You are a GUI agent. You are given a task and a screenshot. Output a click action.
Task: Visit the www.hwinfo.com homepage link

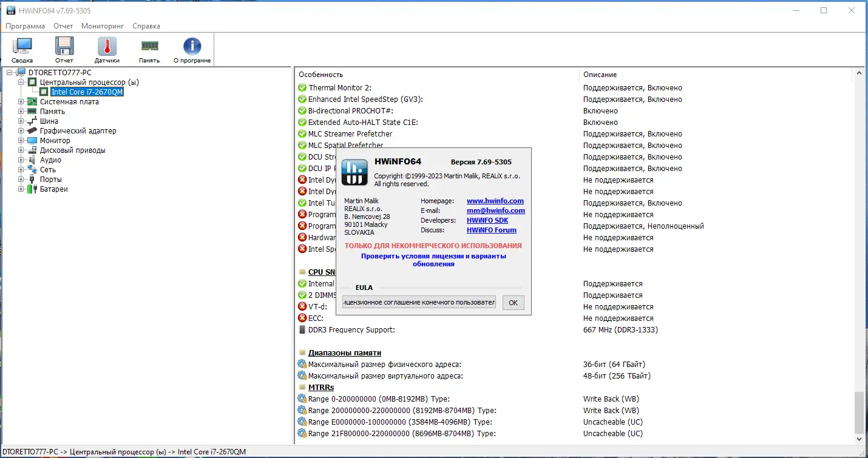(x=495, y=201)
